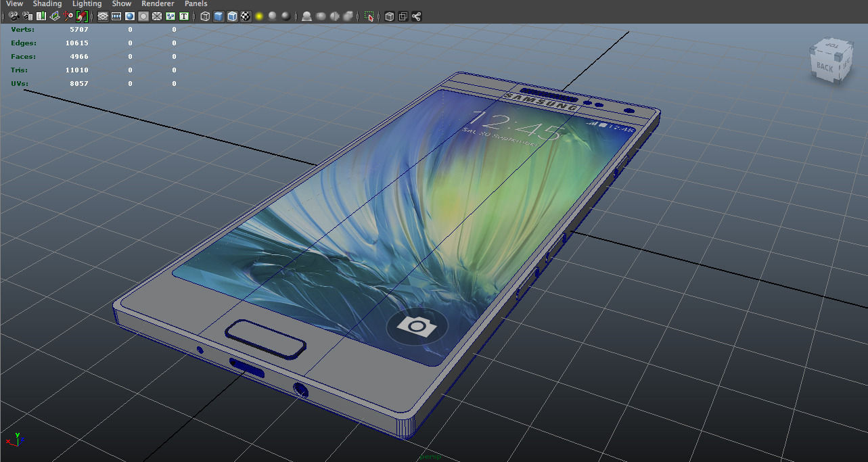
Task: Click the Ambient Occlusion sphere icon
Action: (x=286, y=16)
